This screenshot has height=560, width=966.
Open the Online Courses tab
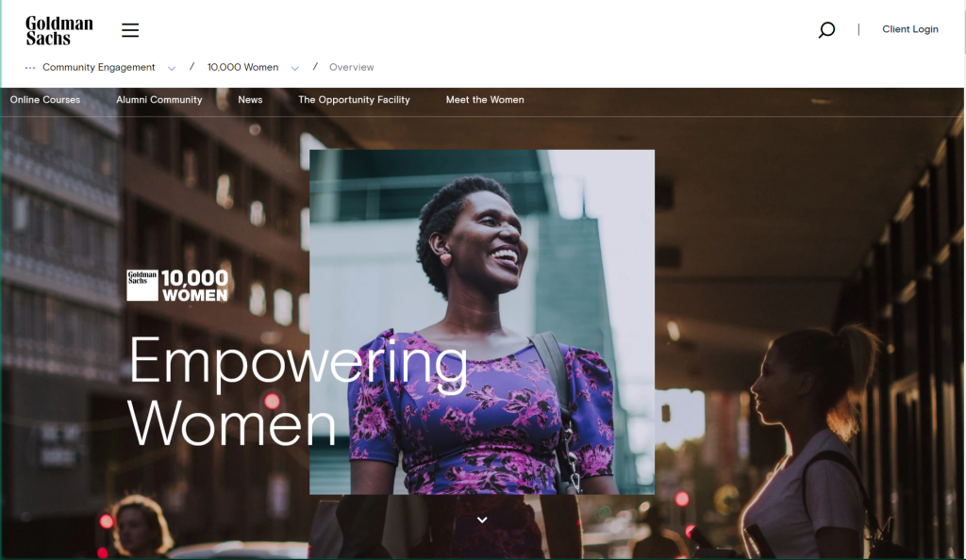45,100
